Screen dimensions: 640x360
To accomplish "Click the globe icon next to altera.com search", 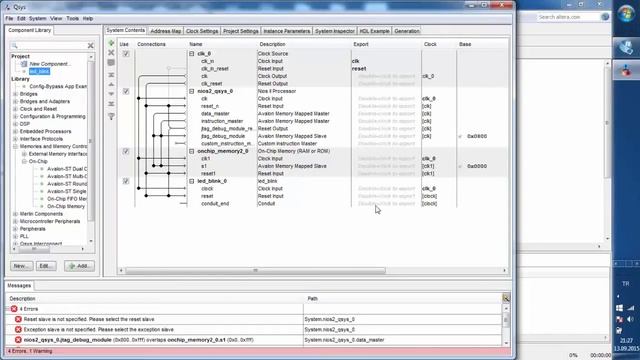I will [x=605, y=17].
